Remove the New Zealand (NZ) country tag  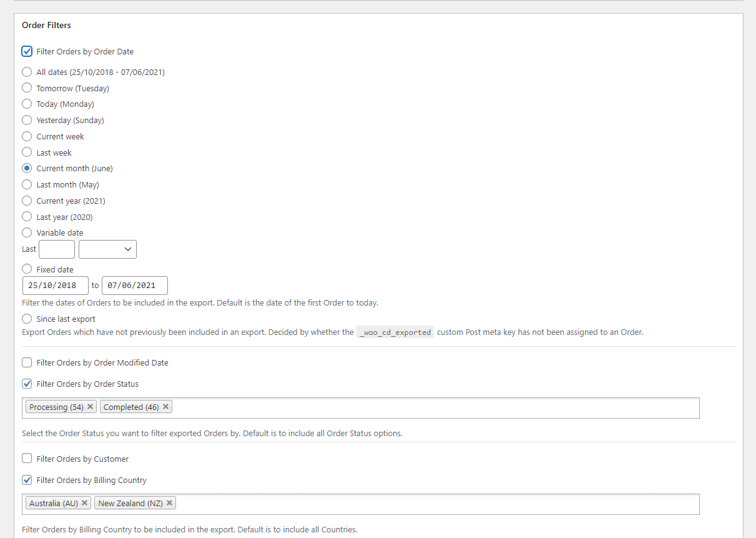coord(169,503)
